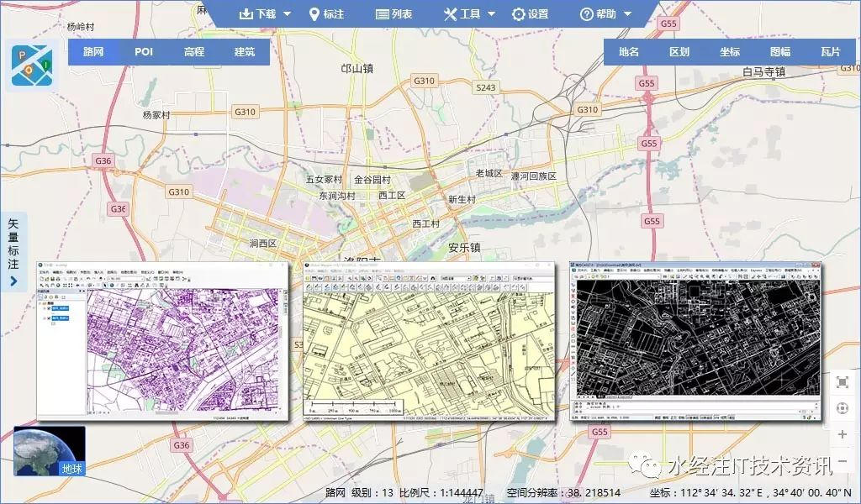Click the 路网 road network button
This screenshot has height=504, width=861.
click(92, 51)
